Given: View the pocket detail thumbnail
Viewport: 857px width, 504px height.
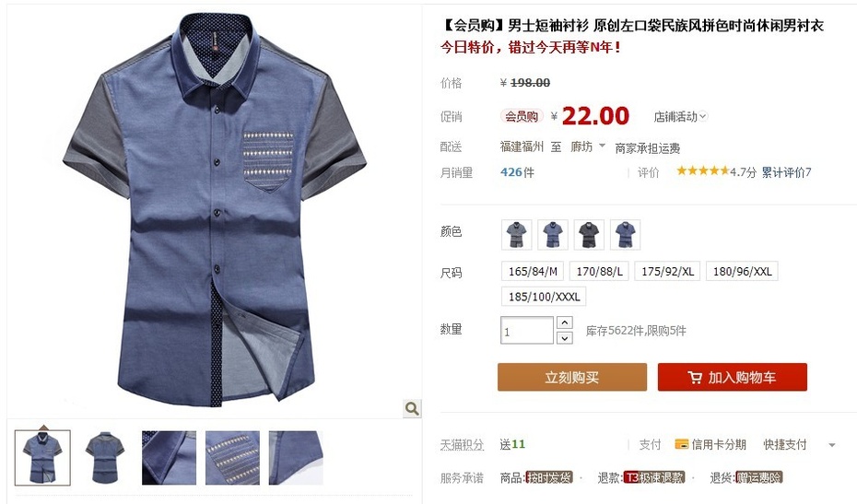Looking at the screenshot, I should click(233, 458).
